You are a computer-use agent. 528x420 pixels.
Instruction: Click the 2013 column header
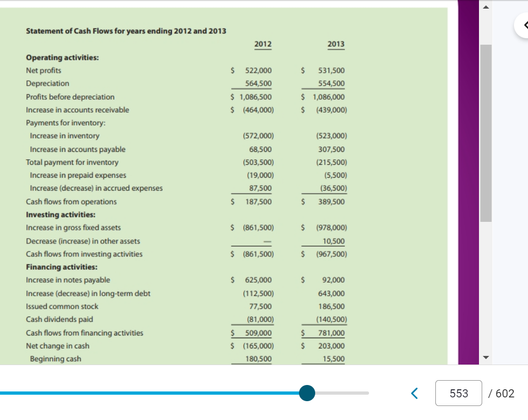point(336,44)
